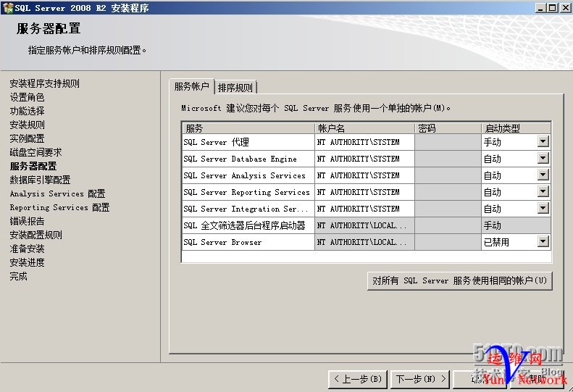Click account name cell for Database Engine
The image size is (573, 392).
364,159
